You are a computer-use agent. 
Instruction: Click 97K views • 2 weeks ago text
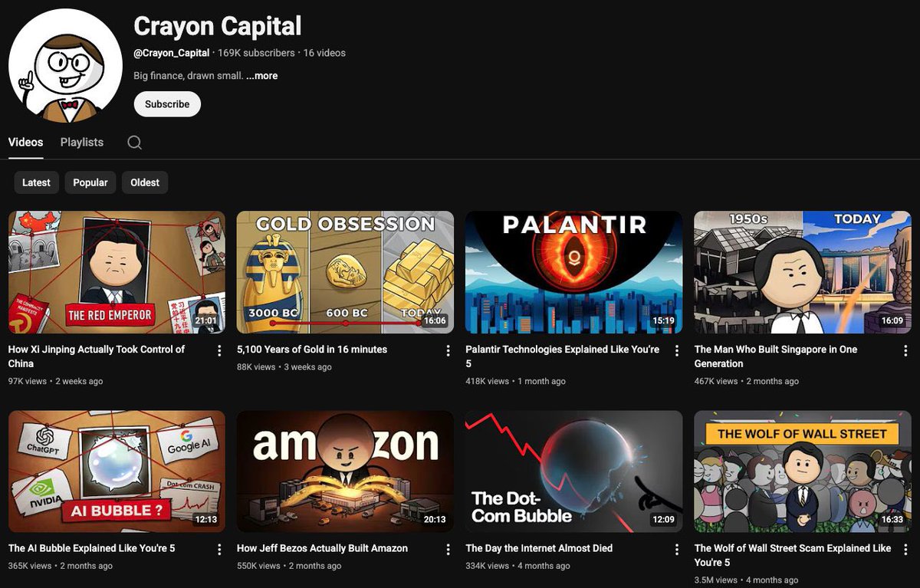[55, 381]
